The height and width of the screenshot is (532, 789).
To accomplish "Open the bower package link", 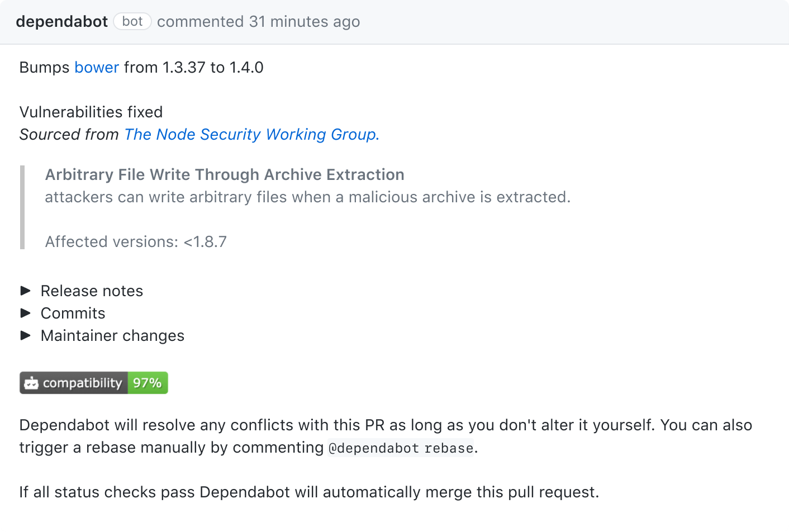I will pyautogui.click(x=96, y=67).
